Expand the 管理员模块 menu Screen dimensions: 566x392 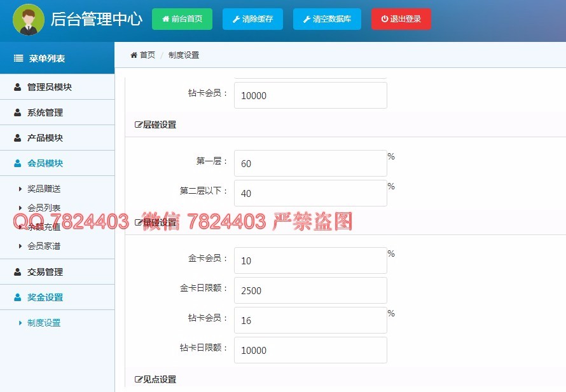click(57, 87)
